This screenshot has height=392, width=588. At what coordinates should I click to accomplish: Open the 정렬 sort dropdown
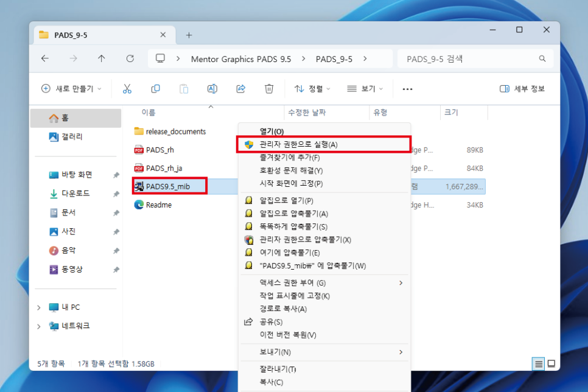[312, 89]
